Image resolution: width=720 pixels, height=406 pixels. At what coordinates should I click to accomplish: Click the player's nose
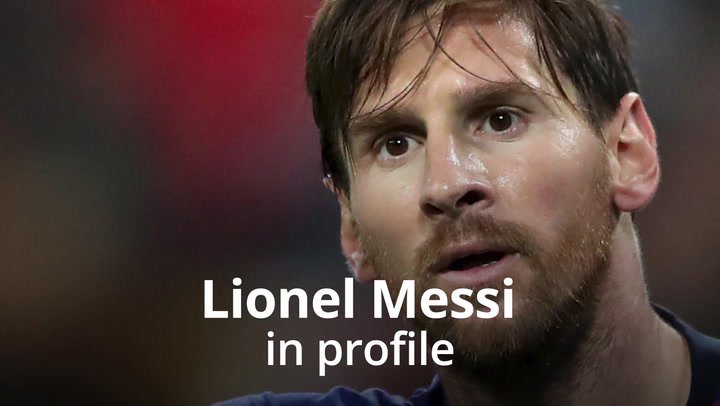pos(452,188)
